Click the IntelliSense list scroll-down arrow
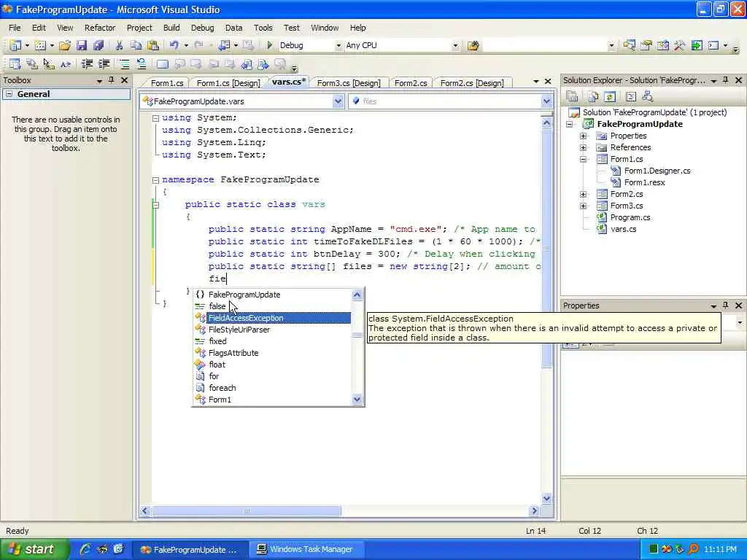This screenshot has width=747, height=560. [x=357, y=400]
